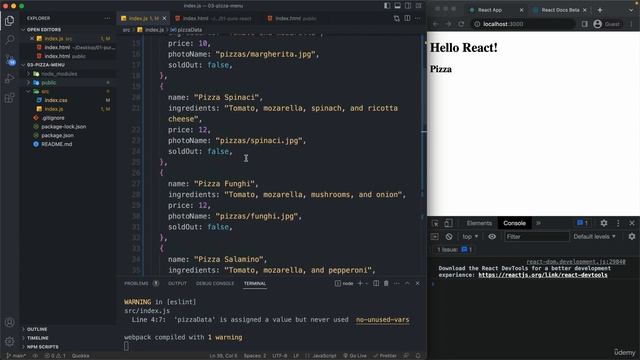Screen dimensions: 640x360
Task: Kill the terminal with the trash icon
Action: coord(386,283)
